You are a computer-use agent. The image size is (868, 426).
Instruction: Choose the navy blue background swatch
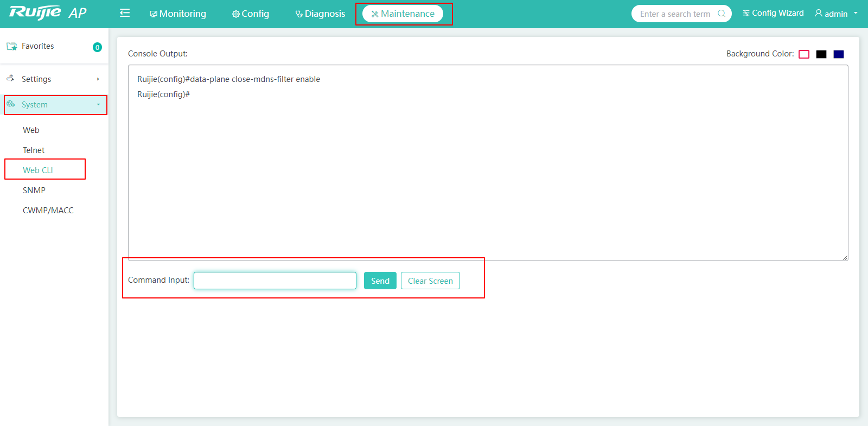[839, 54]
